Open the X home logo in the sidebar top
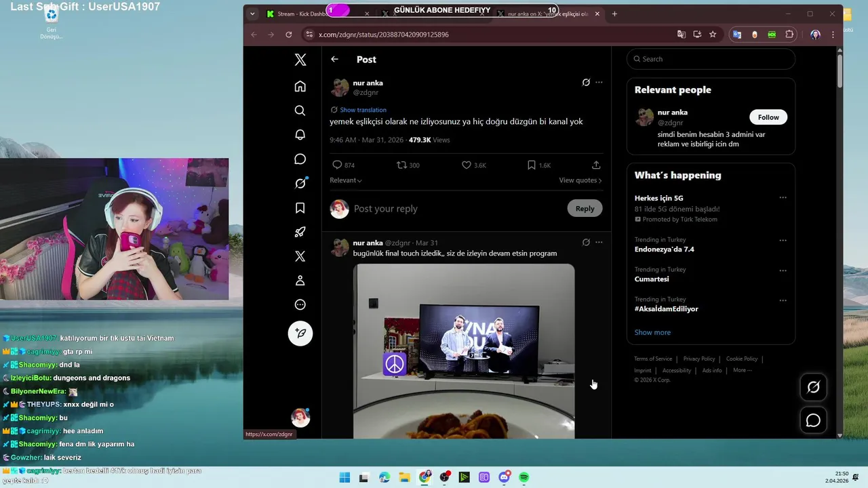Screen dimensions: 868x488 click(x=300, y=60)
